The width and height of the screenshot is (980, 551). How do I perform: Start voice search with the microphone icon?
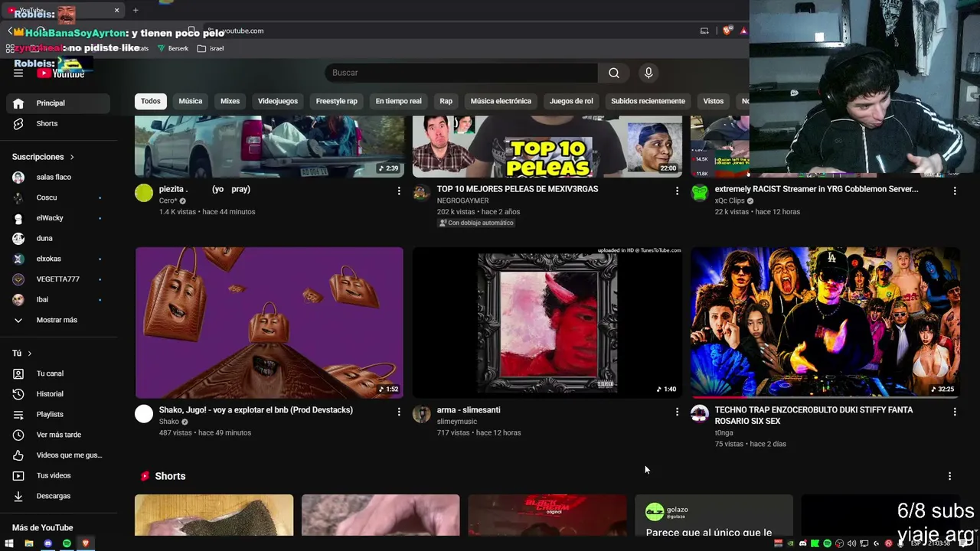coord(648,73)
